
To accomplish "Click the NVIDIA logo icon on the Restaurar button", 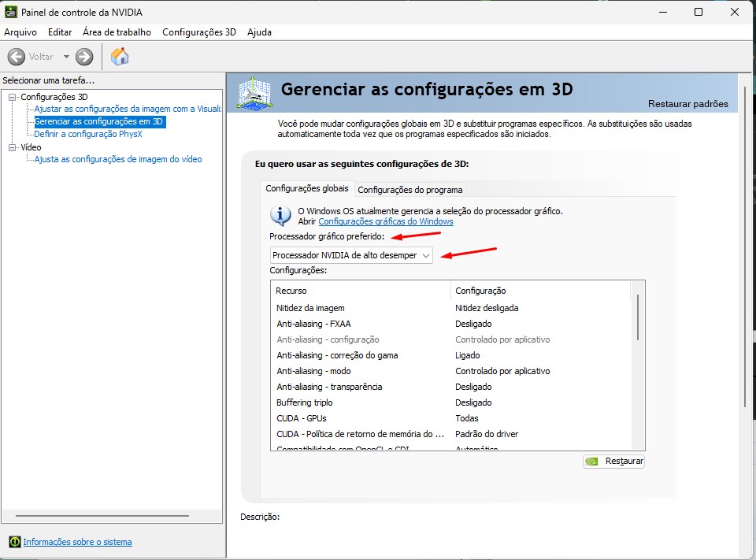I will click(x=590, y=462).
